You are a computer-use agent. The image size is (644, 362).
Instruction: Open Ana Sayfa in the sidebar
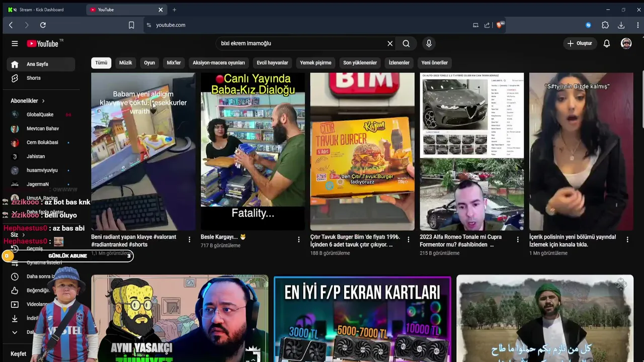pos(41,64)
